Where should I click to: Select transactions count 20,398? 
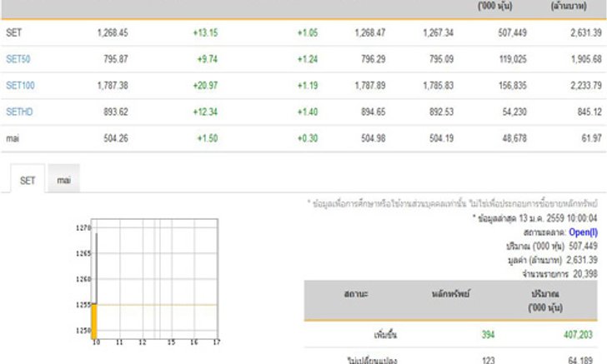tap(585, 274)
